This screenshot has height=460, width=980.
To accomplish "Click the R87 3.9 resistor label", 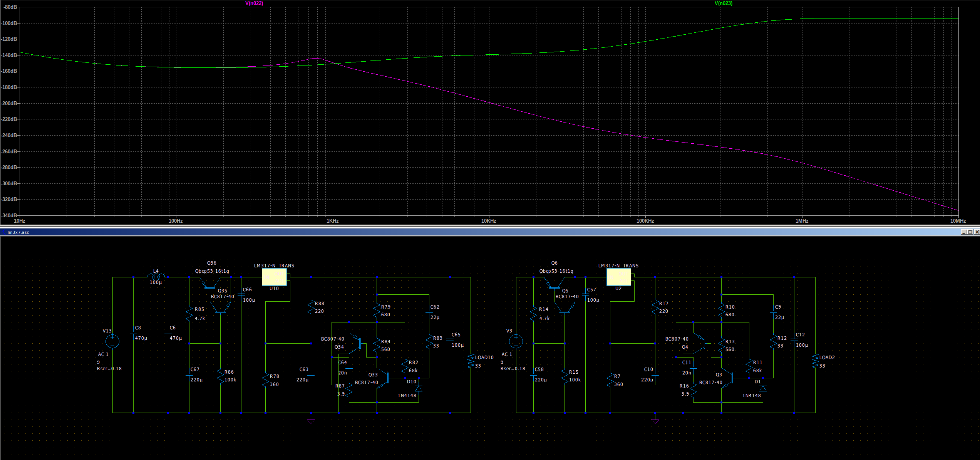I will coord(340,390).
